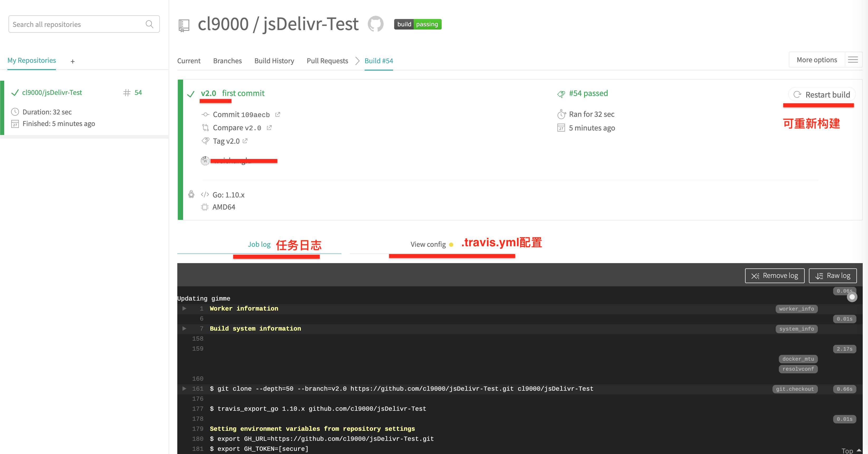
Task: Click the green checkmark beside v2.0
Action: (191, 94)
